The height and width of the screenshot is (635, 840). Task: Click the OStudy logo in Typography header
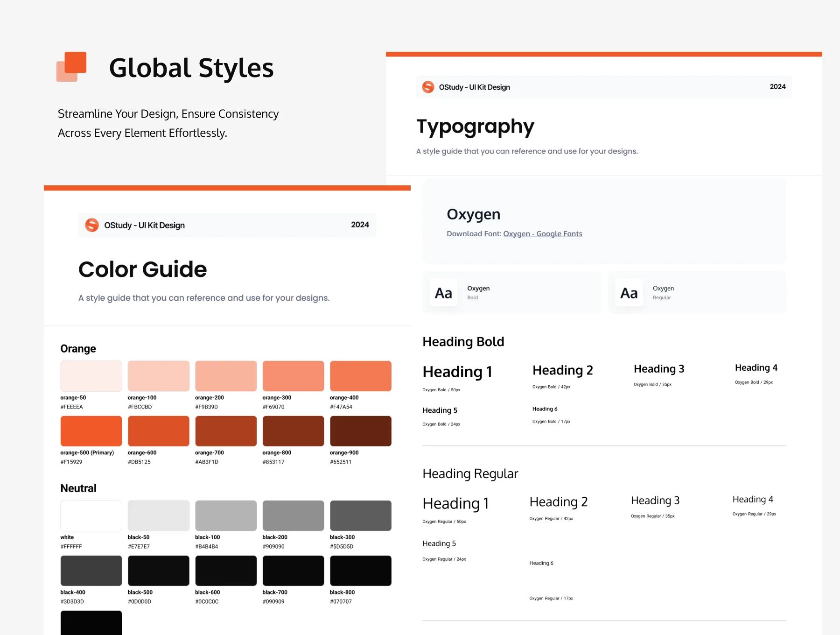coord(428,87)
